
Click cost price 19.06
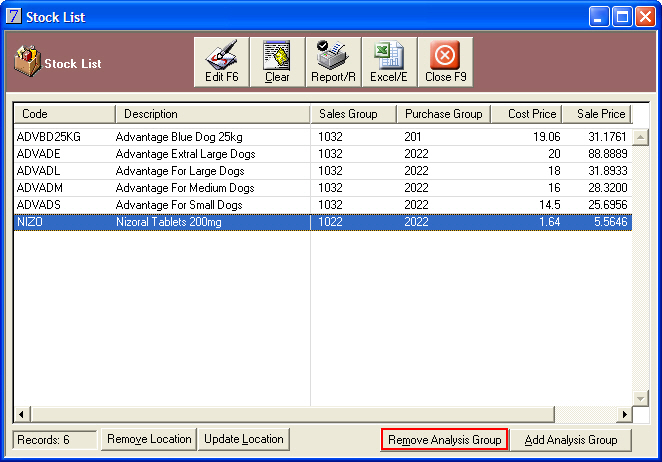[547, 137]
